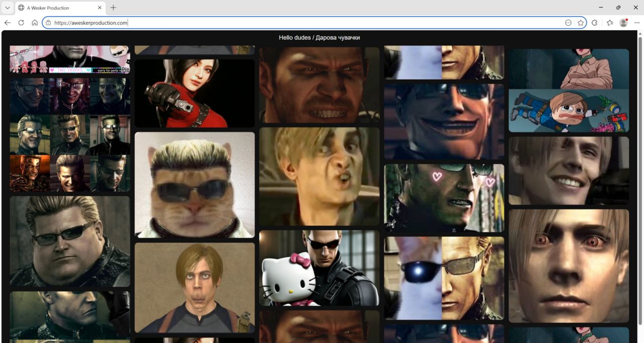Screen dimensions: 644x343
Task: Open the browser extensions menu
Action: pos(595,23)
